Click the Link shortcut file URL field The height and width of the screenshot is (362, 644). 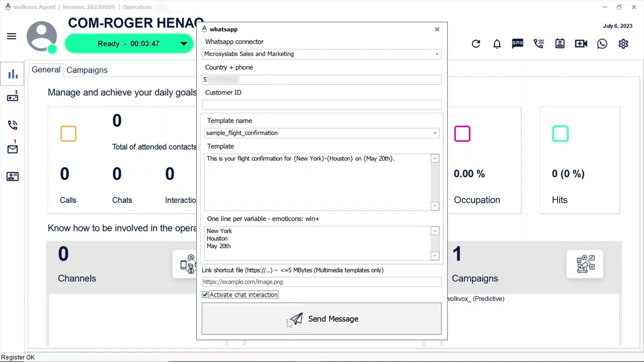click(x=321, y=282)
